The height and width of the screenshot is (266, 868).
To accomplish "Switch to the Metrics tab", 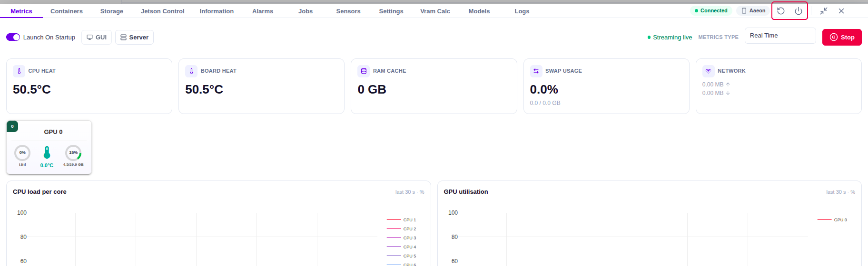I will 21,11.
